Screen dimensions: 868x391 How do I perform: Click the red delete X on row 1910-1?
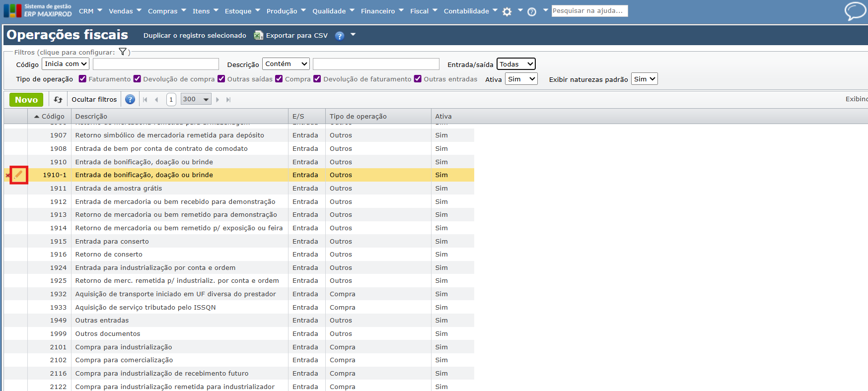coord(7,175)
